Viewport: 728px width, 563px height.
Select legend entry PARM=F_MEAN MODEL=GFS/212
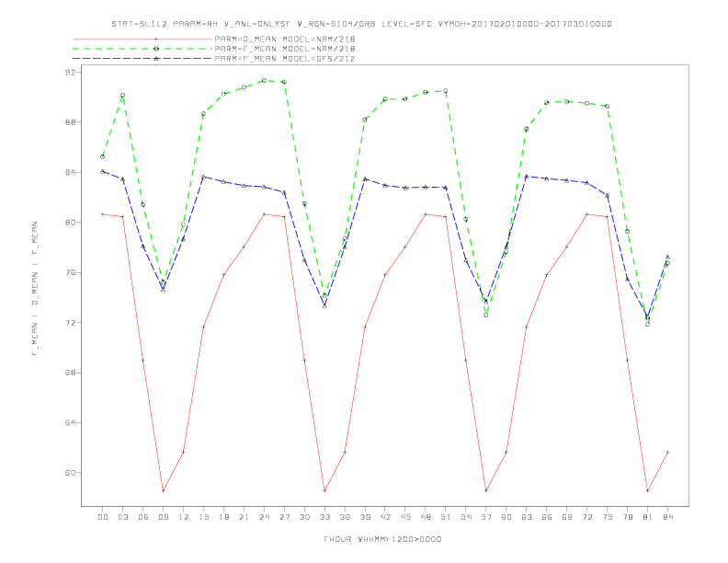tap(285, 59)
